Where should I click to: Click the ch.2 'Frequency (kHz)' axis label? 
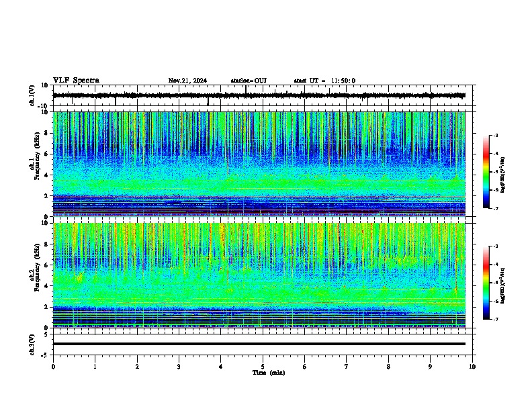tap(37, 267)
